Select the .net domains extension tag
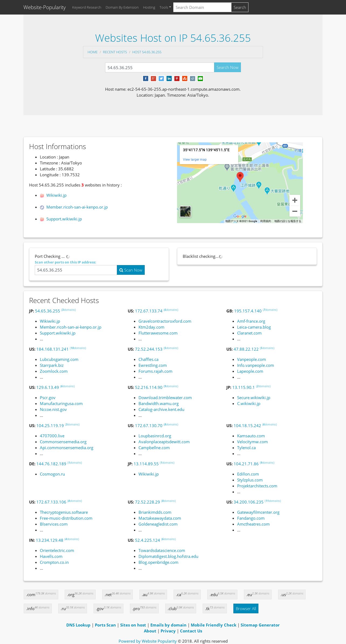346x644 pixels. click(117, 594)
